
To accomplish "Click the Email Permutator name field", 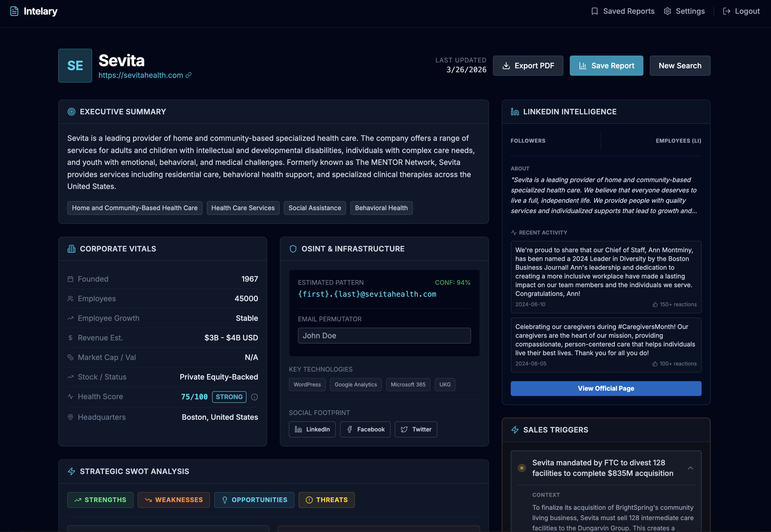I will 384,336.
